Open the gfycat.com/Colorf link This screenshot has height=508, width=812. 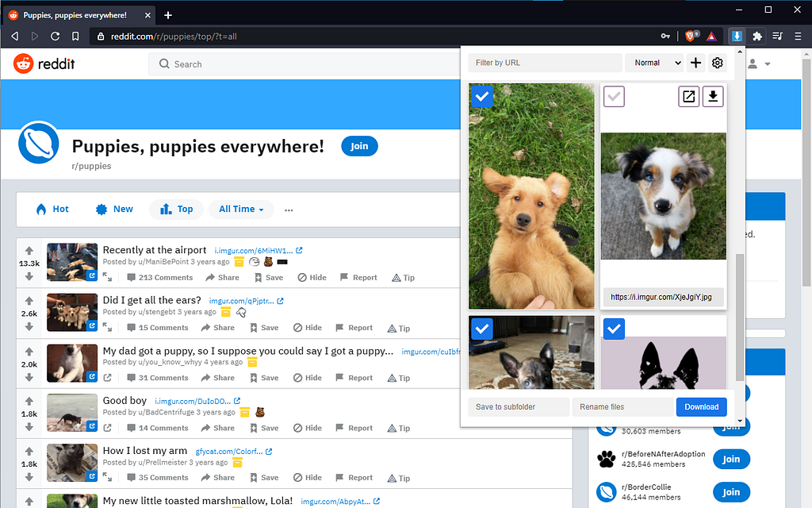[x=234, y=452]
